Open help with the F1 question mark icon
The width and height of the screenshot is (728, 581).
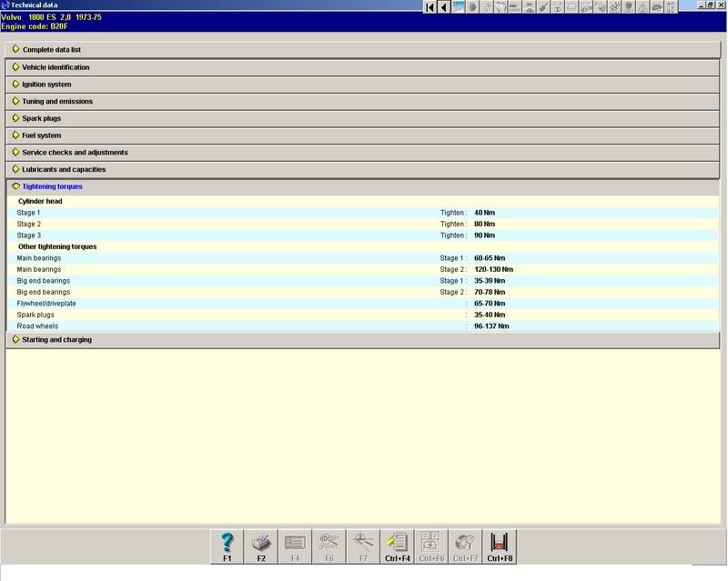coord(227,546)
